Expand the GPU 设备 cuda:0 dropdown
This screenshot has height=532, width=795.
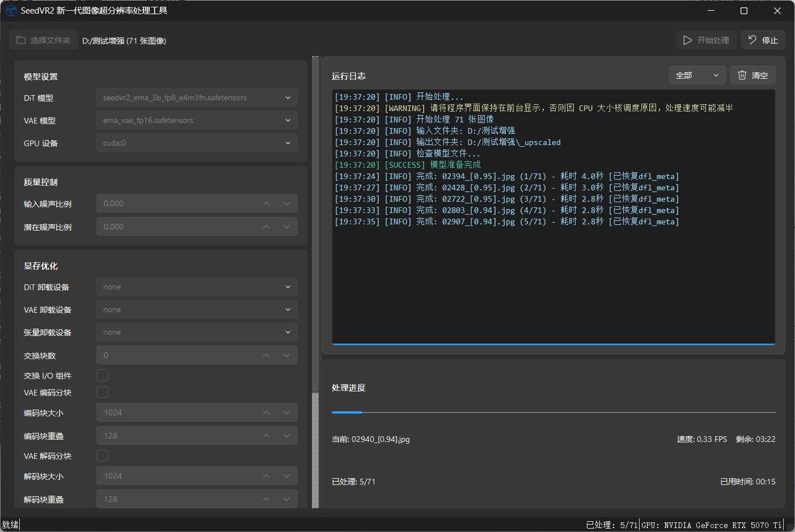(x=197, y=143)
